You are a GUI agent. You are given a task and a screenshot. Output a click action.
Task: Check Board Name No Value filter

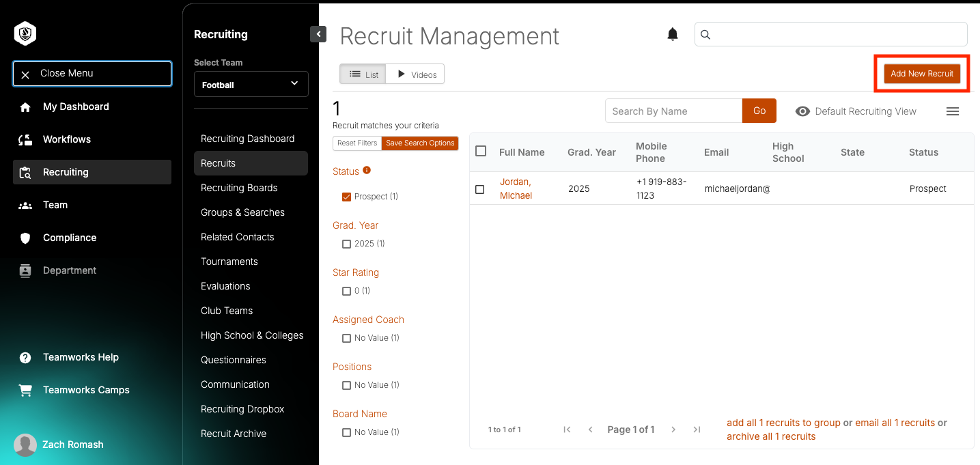[346, 432]
